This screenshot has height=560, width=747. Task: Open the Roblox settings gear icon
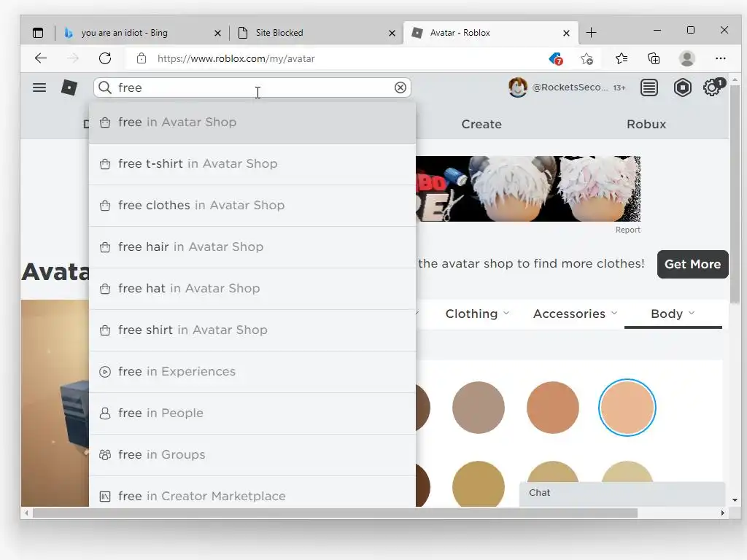pyautogui.click(x=713, y=87)
